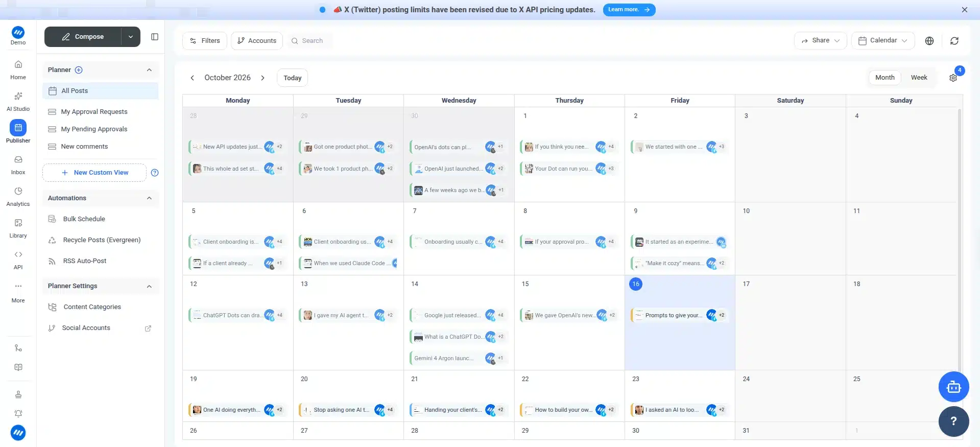Open AI Studio from the sidebar
The width and height of the screenshot is (980, 447).
pos(18,102)
